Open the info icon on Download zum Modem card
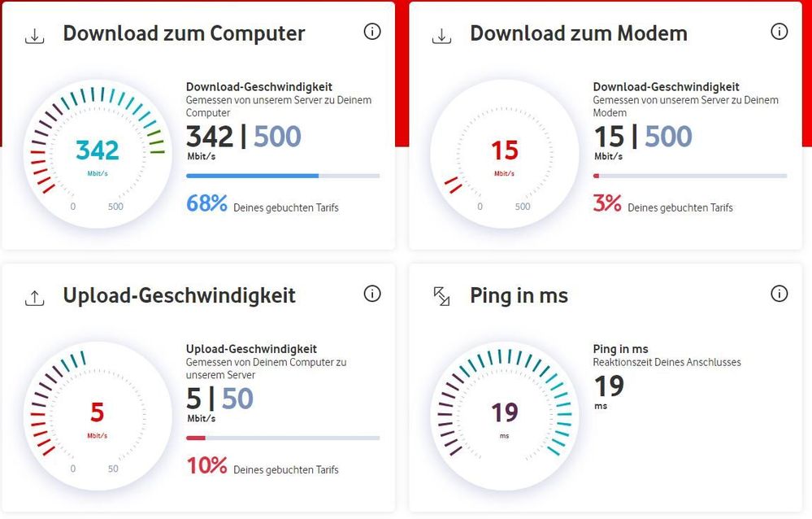The height and width of the screenshot is (519, 812). (779, 31)
